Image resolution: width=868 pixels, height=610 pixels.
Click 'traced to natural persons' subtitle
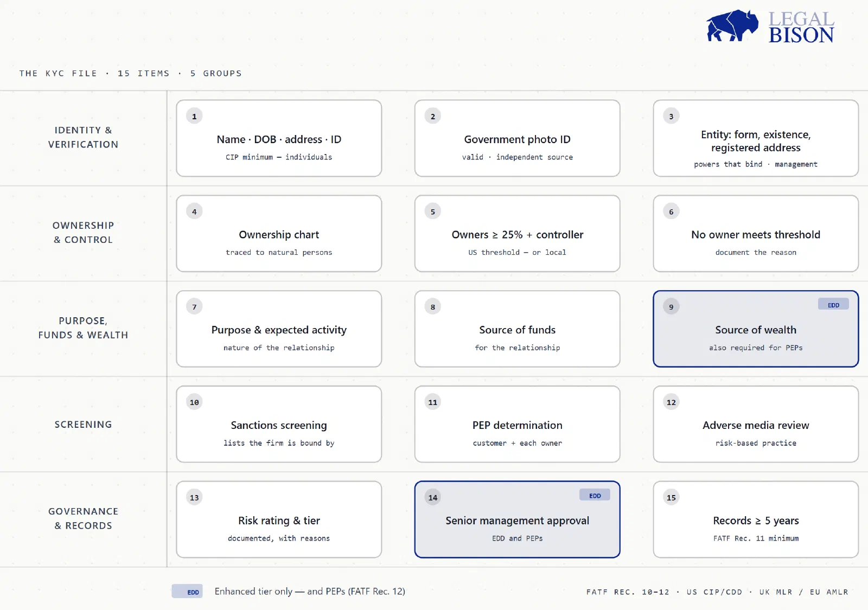pos(279,252)
